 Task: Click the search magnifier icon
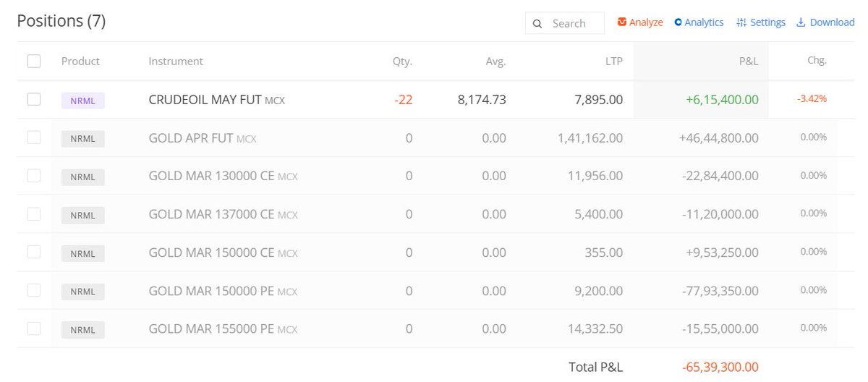coord(537,24)
